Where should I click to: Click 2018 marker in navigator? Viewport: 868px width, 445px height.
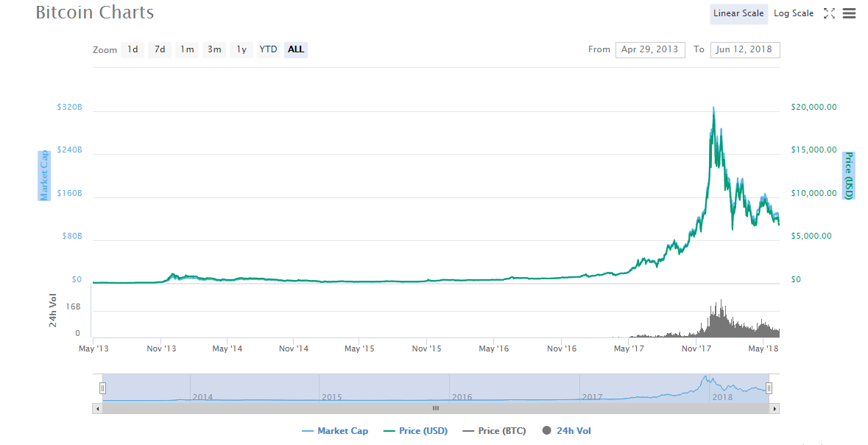coord(722,397)
